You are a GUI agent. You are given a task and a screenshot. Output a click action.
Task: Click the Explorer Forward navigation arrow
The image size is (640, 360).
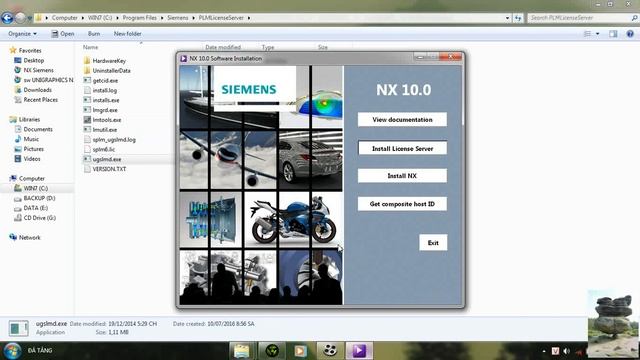pos(20,18)
